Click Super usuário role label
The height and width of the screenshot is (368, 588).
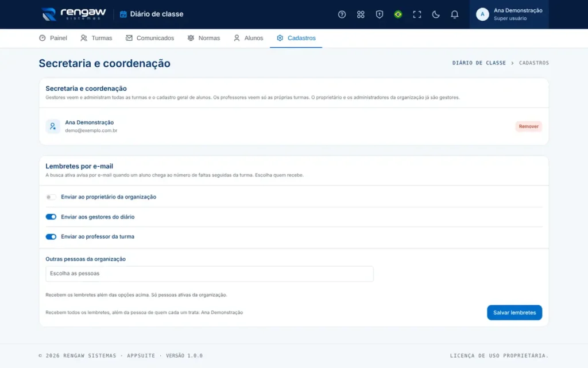[510, 18]
